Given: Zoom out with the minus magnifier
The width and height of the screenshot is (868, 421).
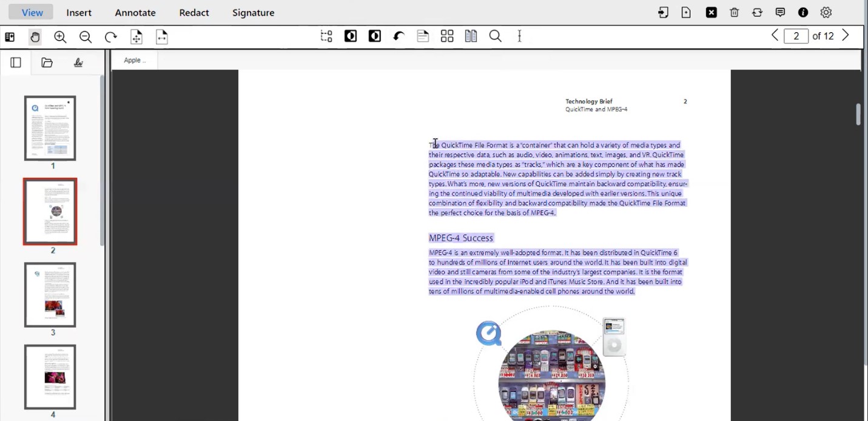Looking at the screenshot, I should (x=86, y=37).
